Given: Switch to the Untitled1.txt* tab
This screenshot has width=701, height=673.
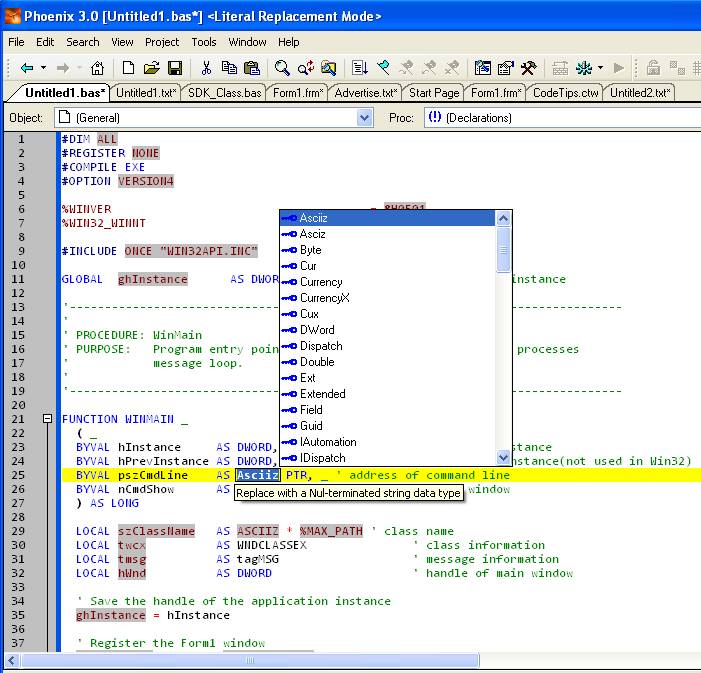Looking at the screenshot, I should (146, 93).
